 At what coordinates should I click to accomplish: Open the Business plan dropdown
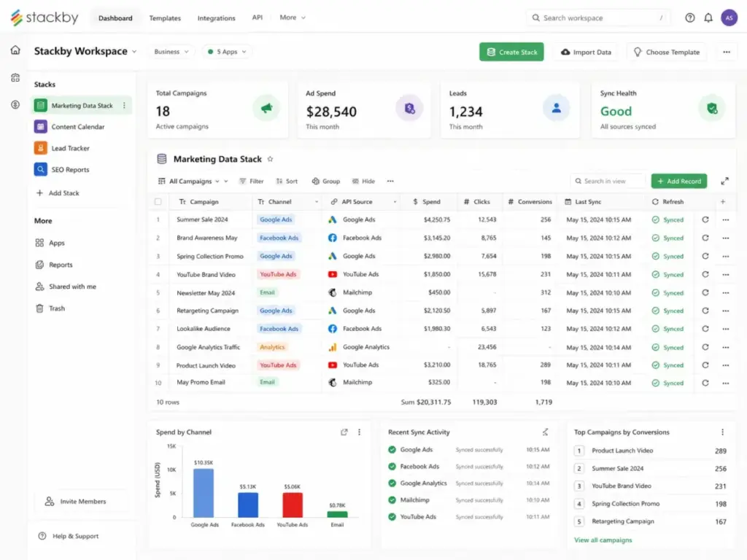point(171,52)
